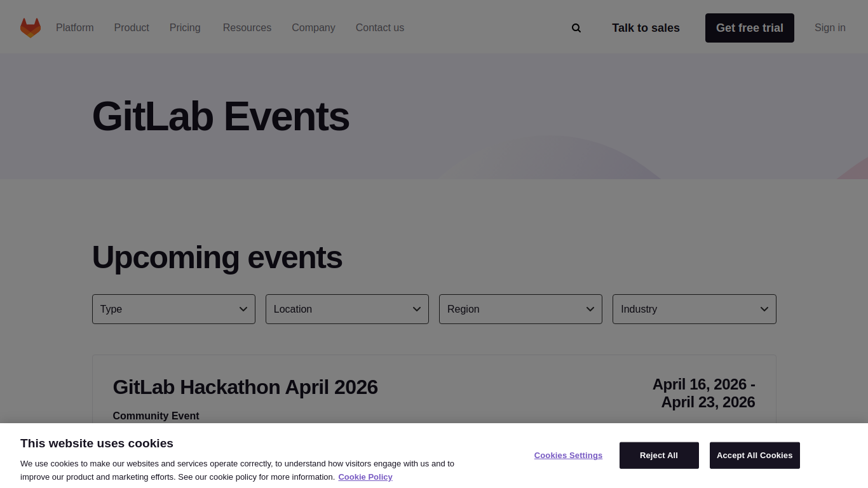Image resolution: width=868 pixels, height=488 pixels.
Task: Click the GitLab fox logo
Action: (x=31, y=28)
